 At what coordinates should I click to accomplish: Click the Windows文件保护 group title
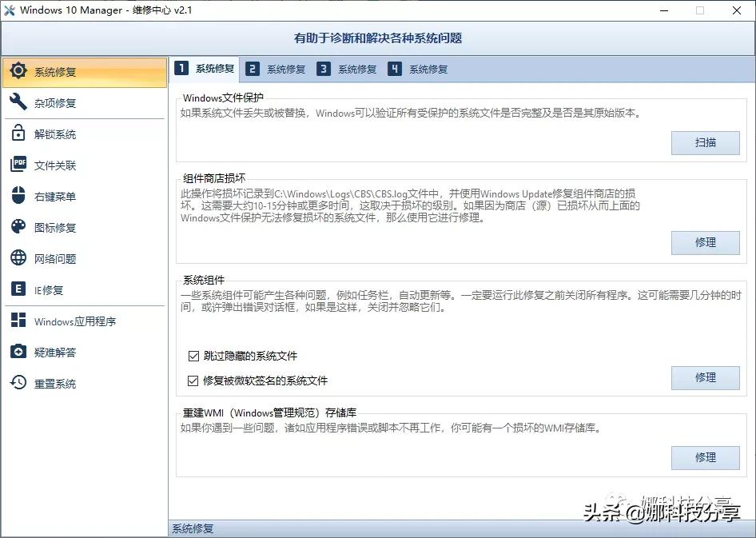223,98
